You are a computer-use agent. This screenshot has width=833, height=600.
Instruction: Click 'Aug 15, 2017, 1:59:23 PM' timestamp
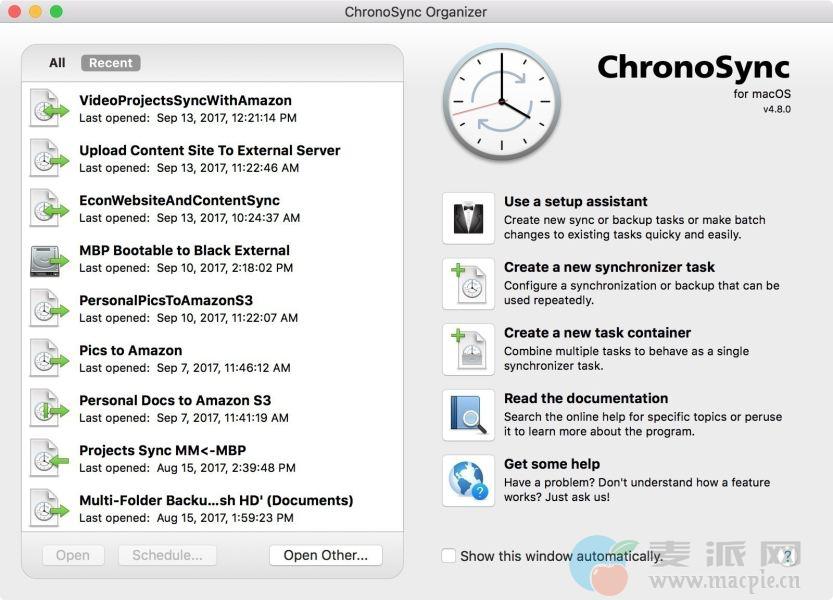coord(225,518)
